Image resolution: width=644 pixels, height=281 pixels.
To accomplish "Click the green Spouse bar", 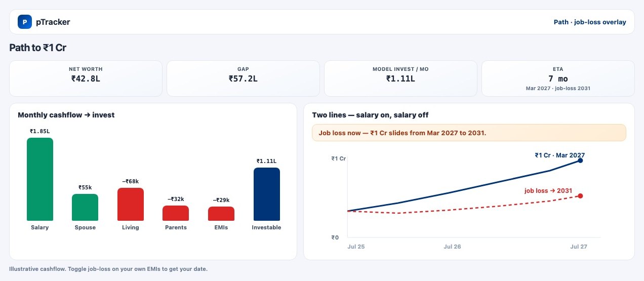I will click(x=85, y=208).
